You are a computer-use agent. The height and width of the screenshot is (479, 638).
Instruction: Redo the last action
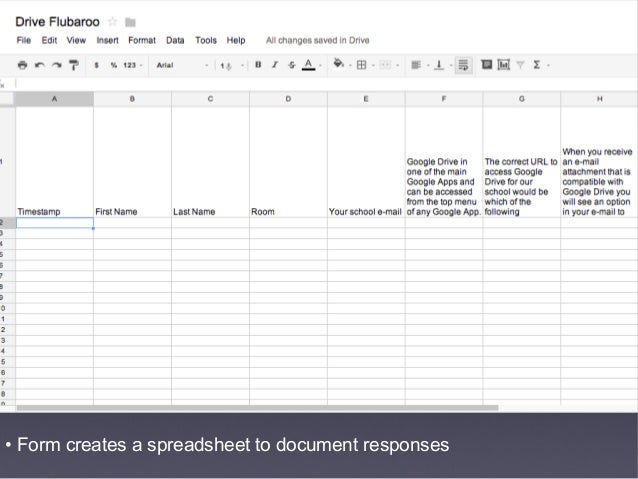click(57, 65)
